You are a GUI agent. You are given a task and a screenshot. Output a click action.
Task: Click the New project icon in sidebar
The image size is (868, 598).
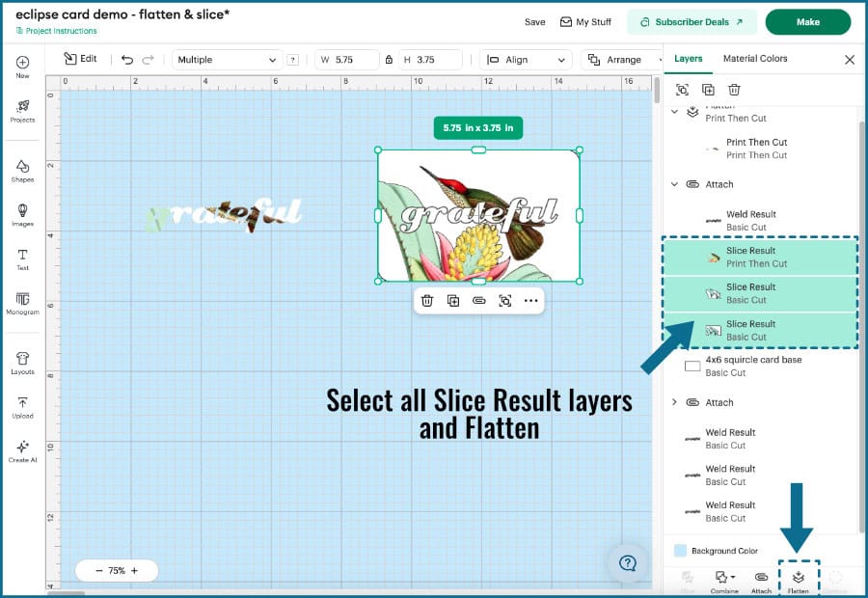pyautogui.click(x=22, y=67)
